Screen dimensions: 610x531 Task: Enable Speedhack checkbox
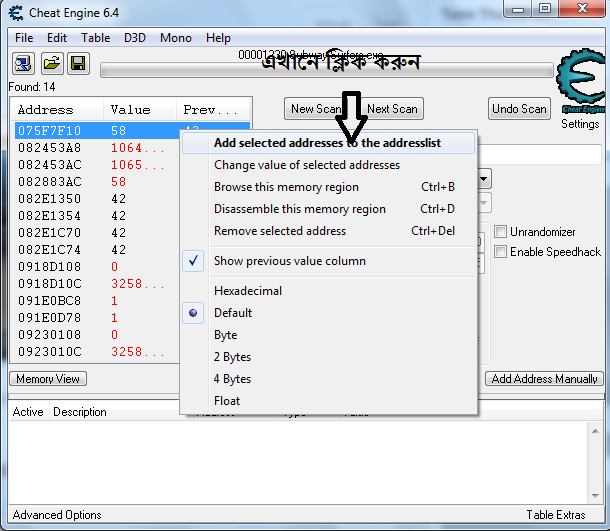coord(501,252)
